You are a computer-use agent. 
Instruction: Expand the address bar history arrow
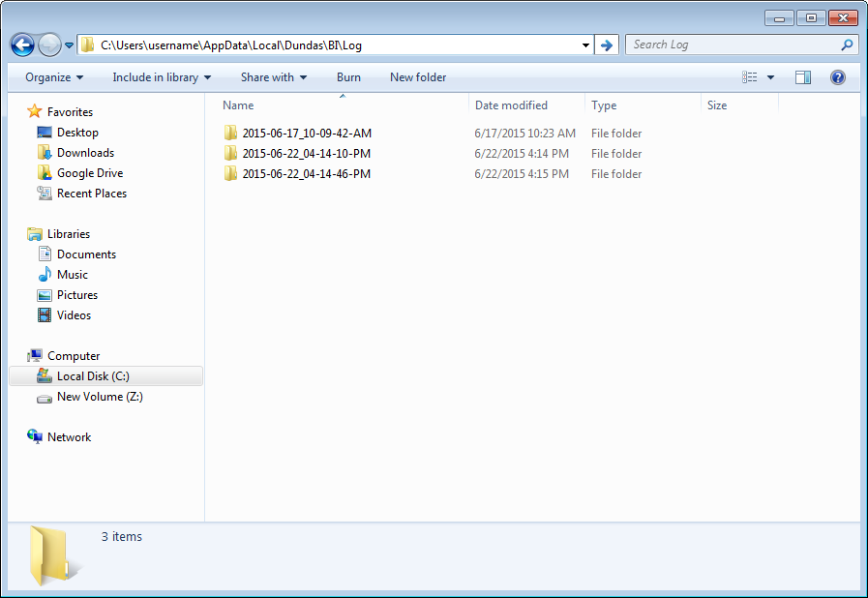click(x=584, y=45)
